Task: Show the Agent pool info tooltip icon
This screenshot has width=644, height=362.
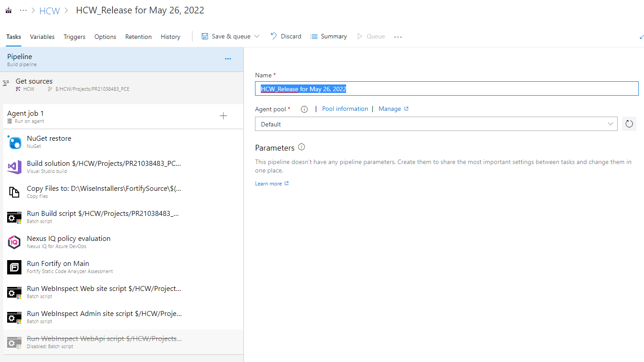Action: click(304, 109)
